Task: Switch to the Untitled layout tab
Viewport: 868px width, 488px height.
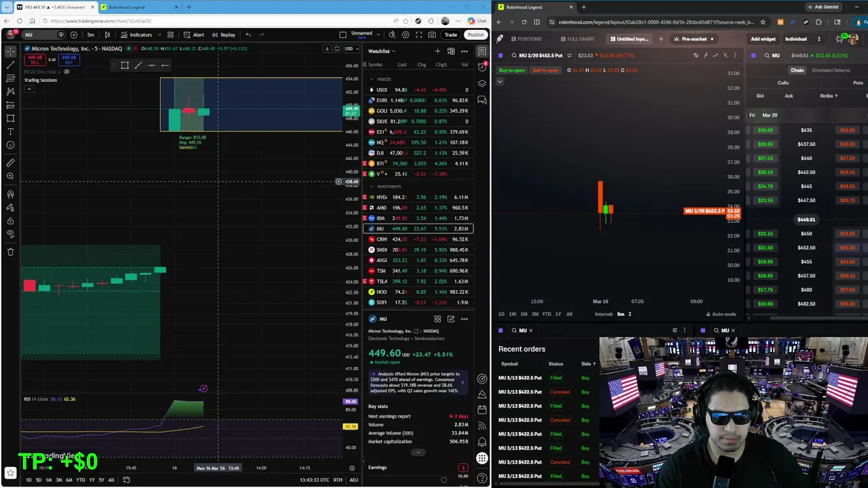Action: [x=629, y=39]
